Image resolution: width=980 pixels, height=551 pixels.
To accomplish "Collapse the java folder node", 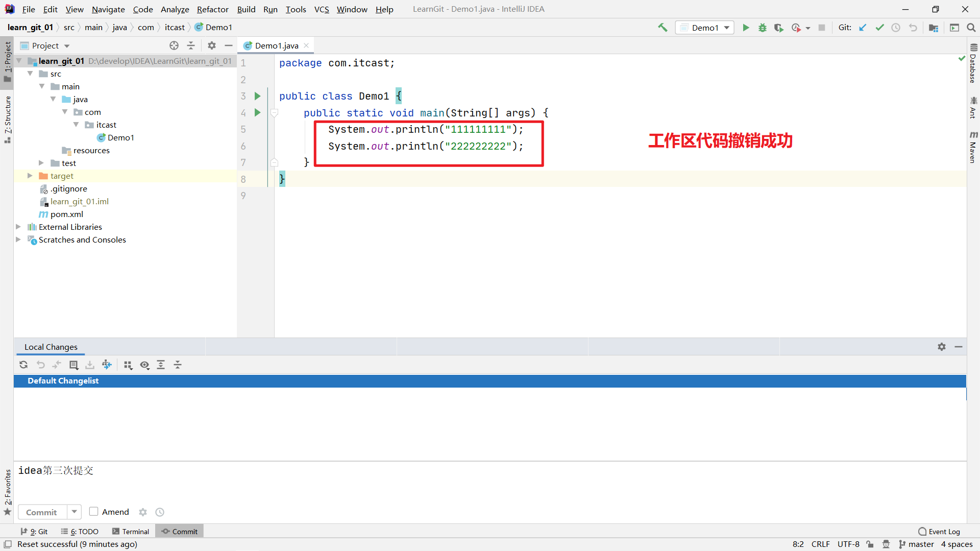I will pyautogui.click(x=53, y=99).
